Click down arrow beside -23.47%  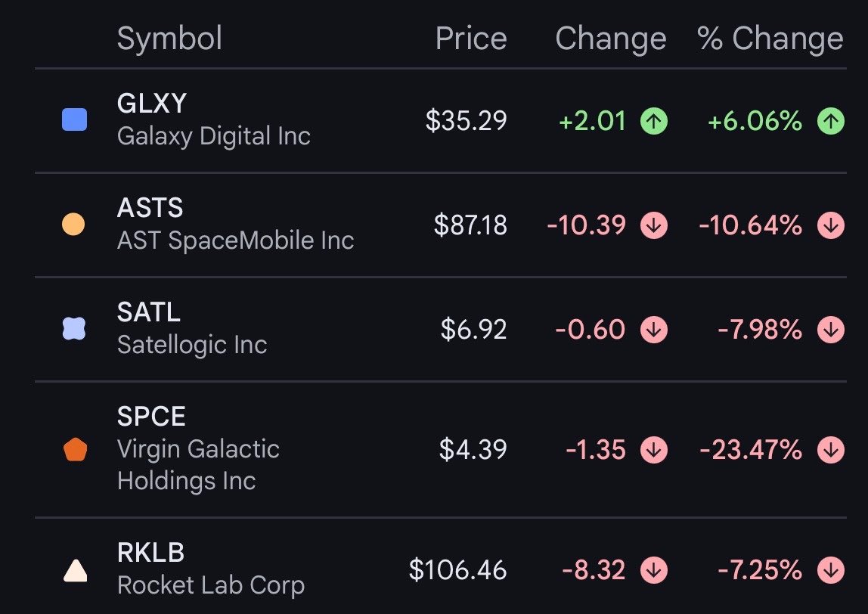(830, 450)
